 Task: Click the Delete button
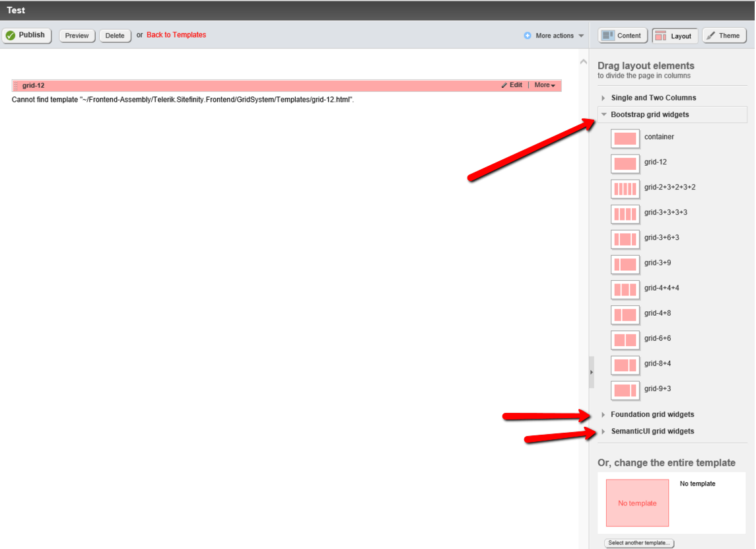[x=115, y=36]
